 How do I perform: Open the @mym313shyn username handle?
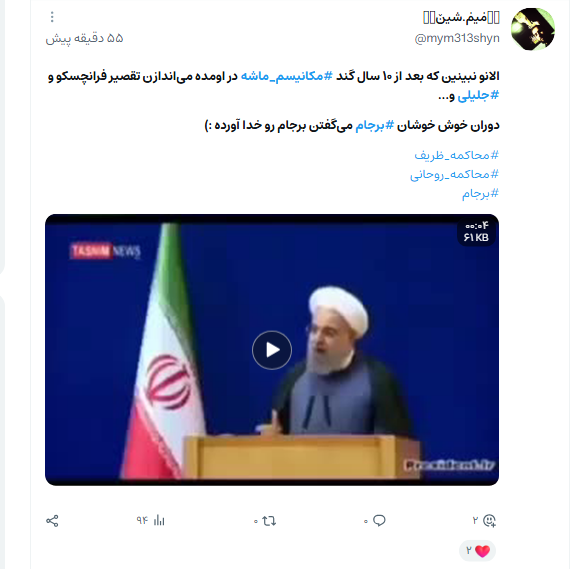457,38
